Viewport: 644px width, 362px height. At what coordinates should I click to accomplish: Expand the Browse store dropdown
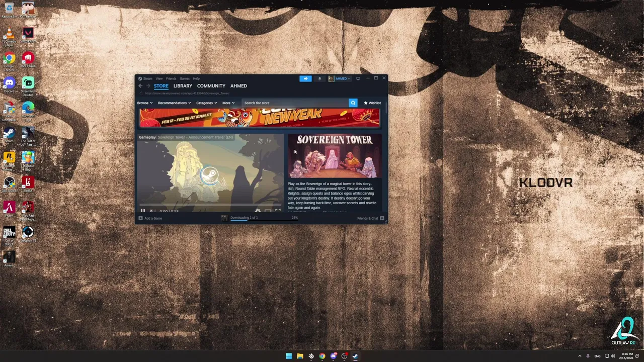point(144,103)
